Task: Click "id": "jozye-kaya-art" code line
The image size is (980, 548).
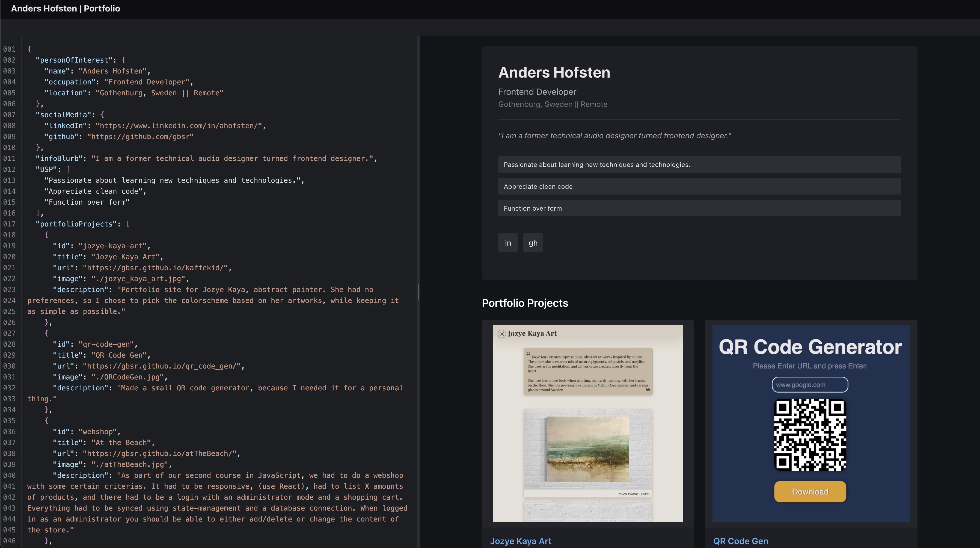Action: (102, 246)
